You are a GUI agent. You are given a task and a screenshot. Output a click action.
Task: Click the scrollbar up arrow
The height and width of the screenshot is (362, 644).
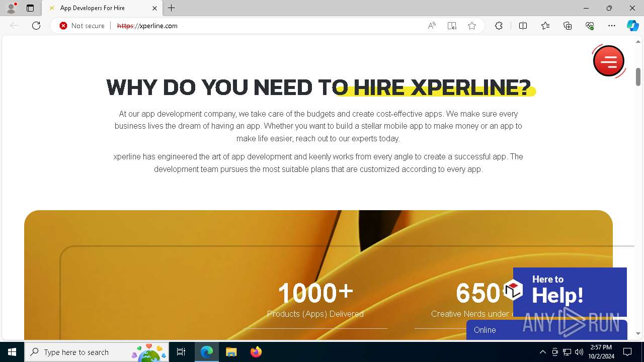[638, 42]
